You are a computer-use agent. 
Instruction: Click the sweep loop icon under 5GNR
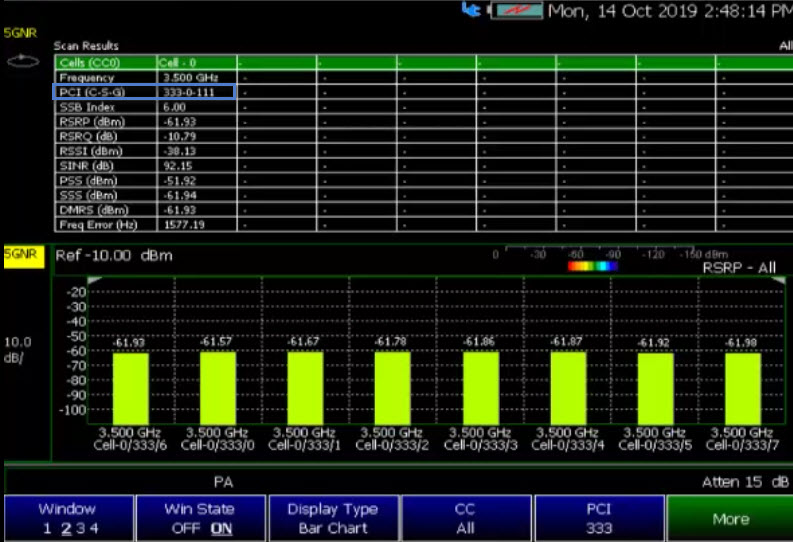pyautogui.click(x=23, y=62)
